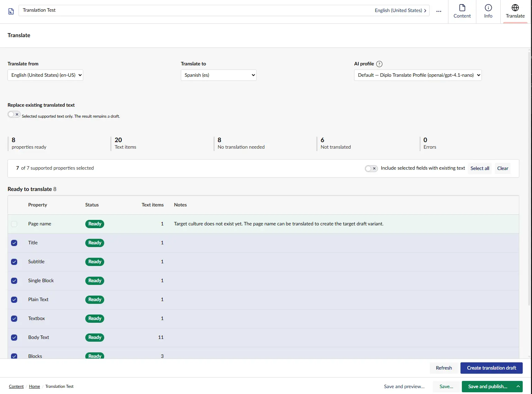Click the 6 Not translated statistic
The image size is (532, 394).
[336, 143]
